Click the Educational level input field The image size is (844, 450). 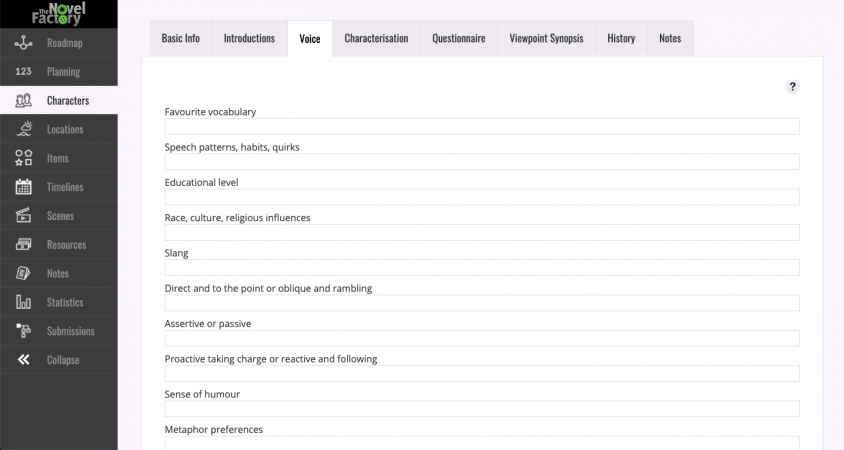point(482,197)
